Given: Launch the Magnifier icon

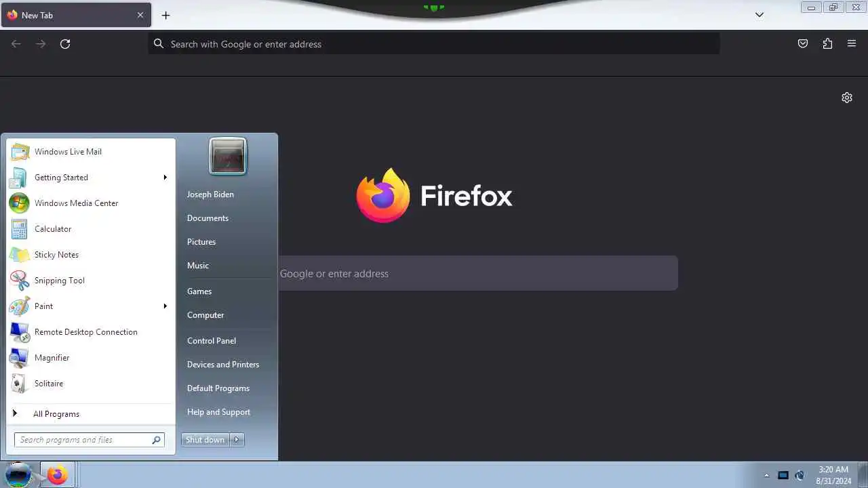Looking at the screenshot, I should (19, 358).
